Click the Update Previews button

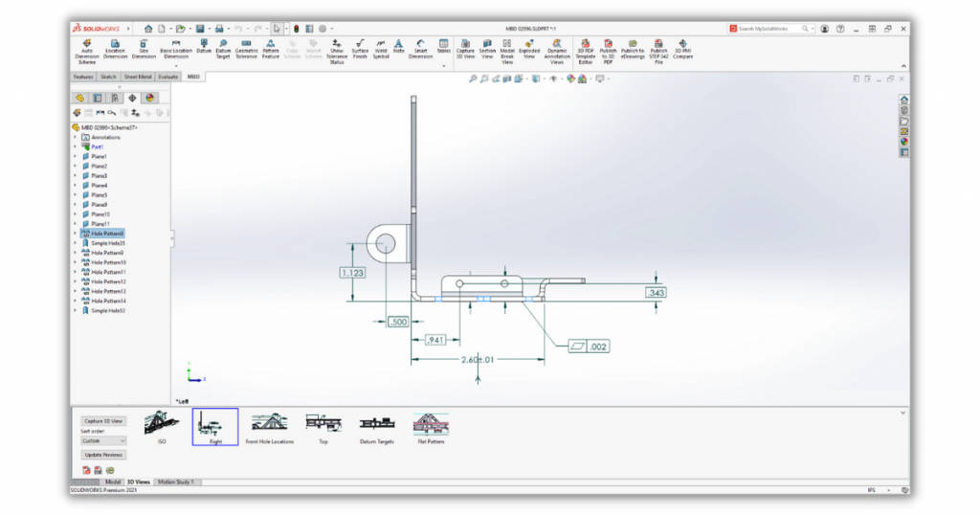tap(103, 455)
